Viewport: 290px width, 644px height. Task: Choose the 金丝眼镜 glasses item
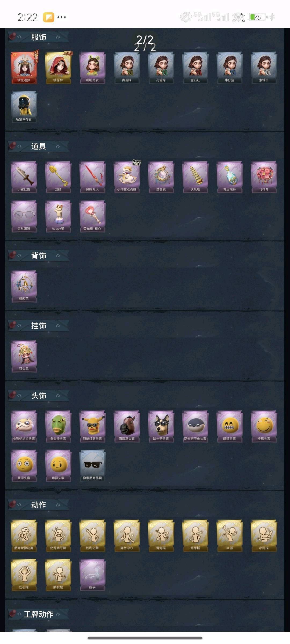pyautogui.click(x=24, y=216)
